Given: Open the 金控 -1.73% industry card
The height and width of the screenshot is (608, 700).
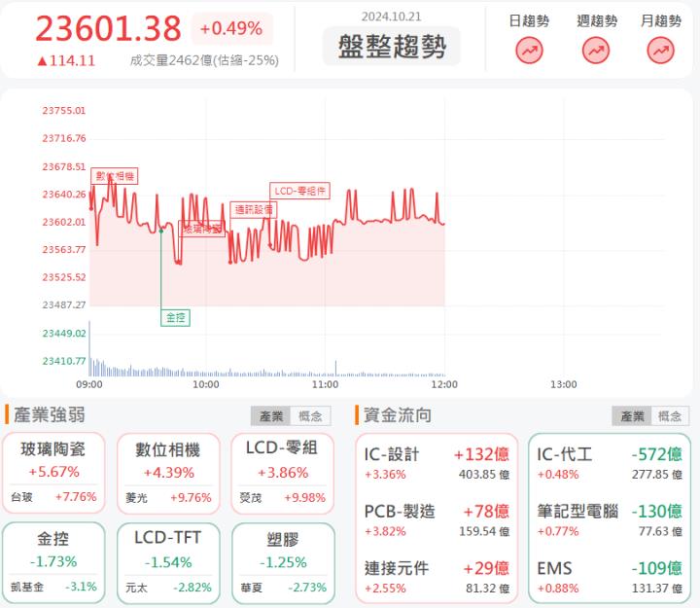Looking at the screenshot, I should (53, 562).
